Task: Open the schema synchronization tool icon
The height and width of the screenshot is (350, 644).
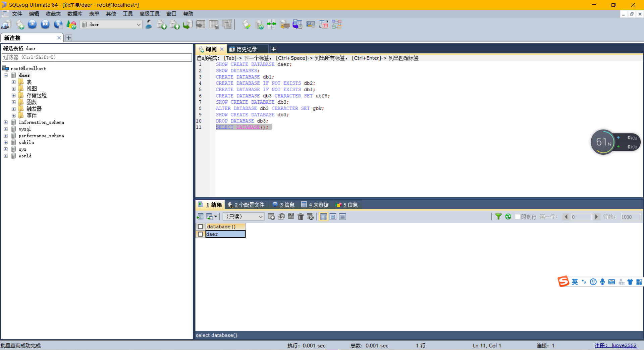Action: point(272,24)
